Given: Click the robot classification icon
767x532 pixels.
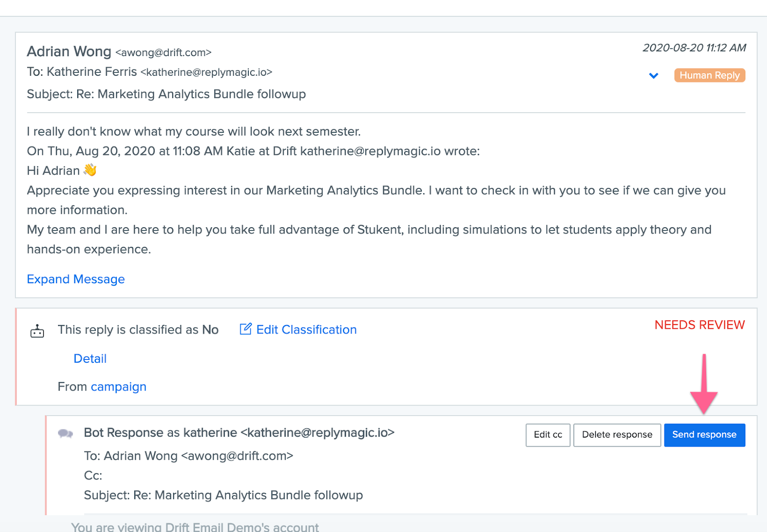Looking at the screenshot, I should coord(37,331).
